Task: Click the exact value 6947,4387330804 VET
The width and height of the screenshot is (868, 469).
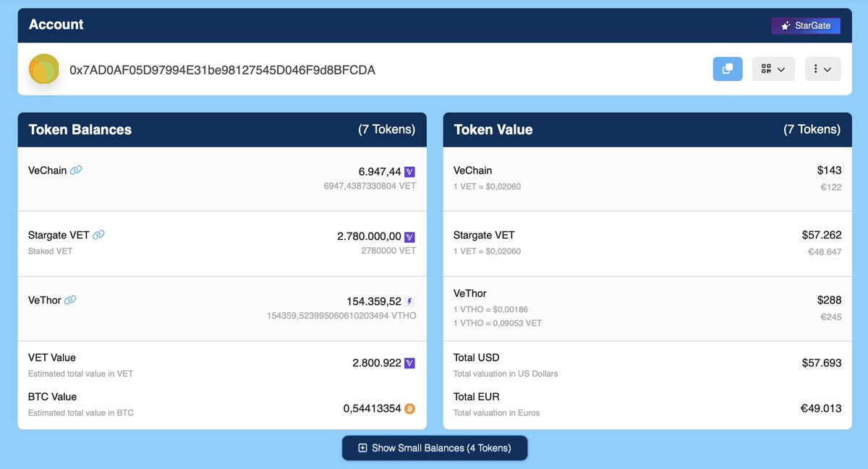Action: (x=370, y=186)
